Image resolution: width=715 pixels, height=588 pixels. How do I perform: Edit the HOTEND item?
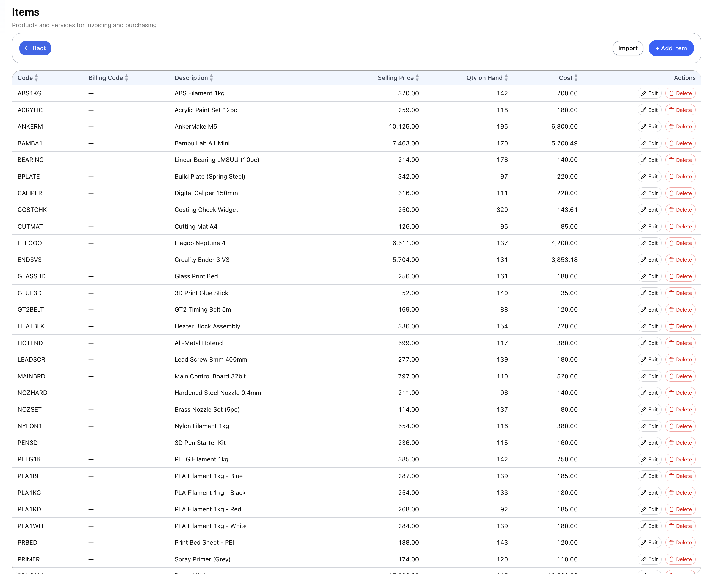pyautogui.click(x=649, y=343)
